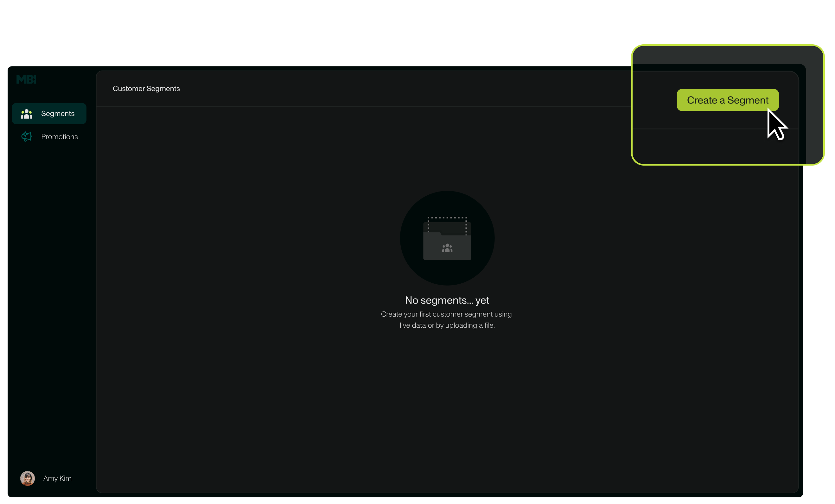Viewport: 835px width, 504px height.
Task: Open the Promotions sidebar item
Action: [x=59, y=136]
